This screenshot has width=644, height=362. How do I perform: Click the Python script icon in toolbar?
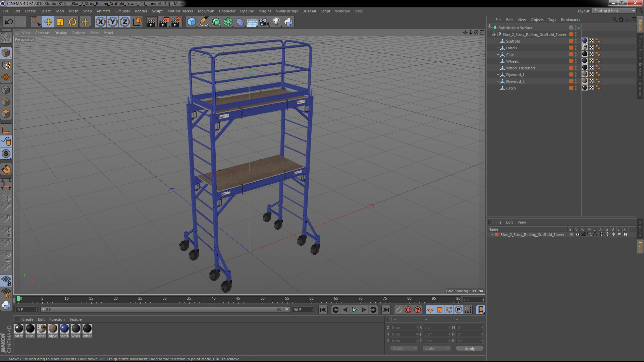pyautogui.click(x=288, y=22)
